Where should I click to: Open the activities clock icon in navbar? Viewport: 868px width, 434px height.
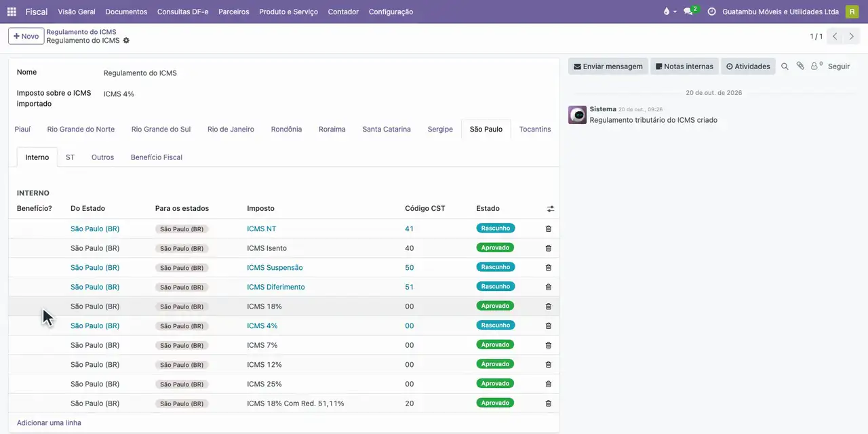711,12
